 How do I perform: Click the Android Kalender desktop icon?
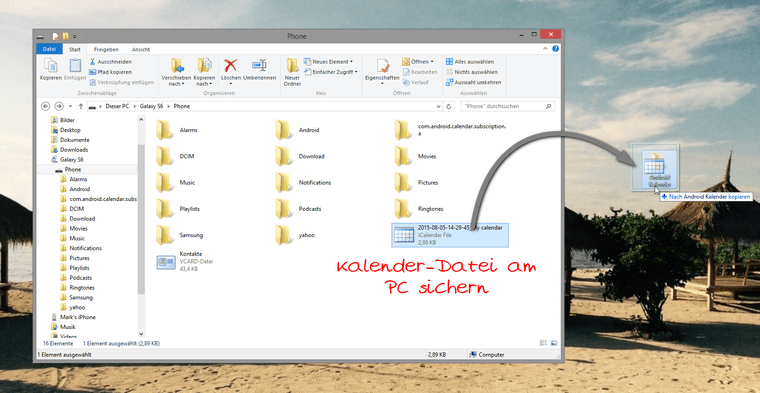pos(660,170)
